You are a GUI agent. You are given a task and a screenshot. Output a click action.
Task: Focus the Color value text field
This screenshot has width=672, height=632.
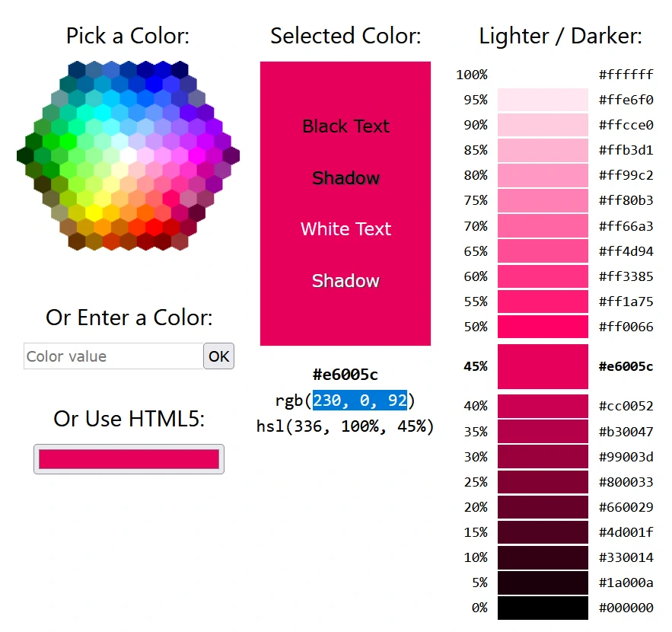(x=113, y=356)
